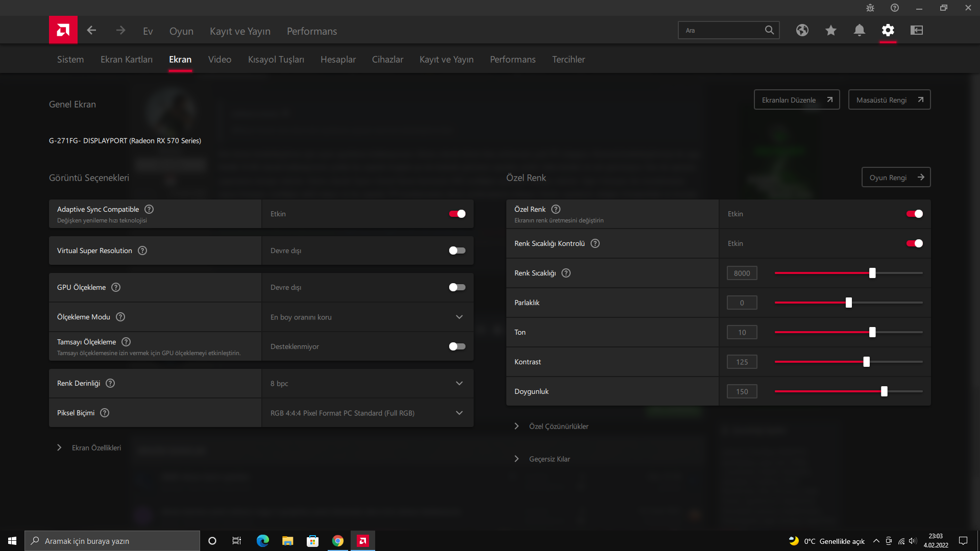Switch to the Video tab

pyautogui.click(x=219, y=59)
